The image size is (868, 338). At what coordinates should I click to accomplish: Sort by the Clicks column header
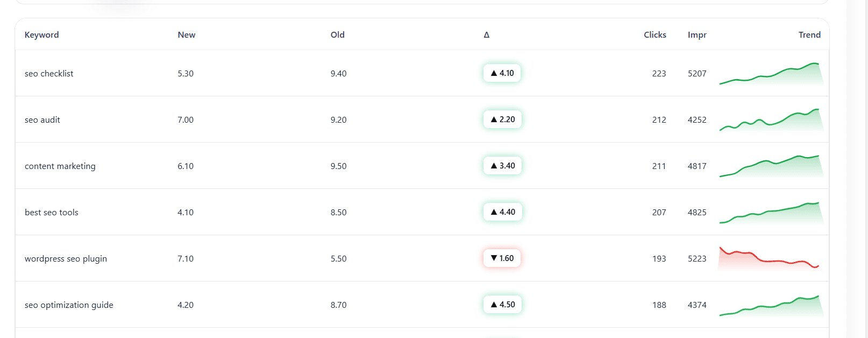[654, 35]
